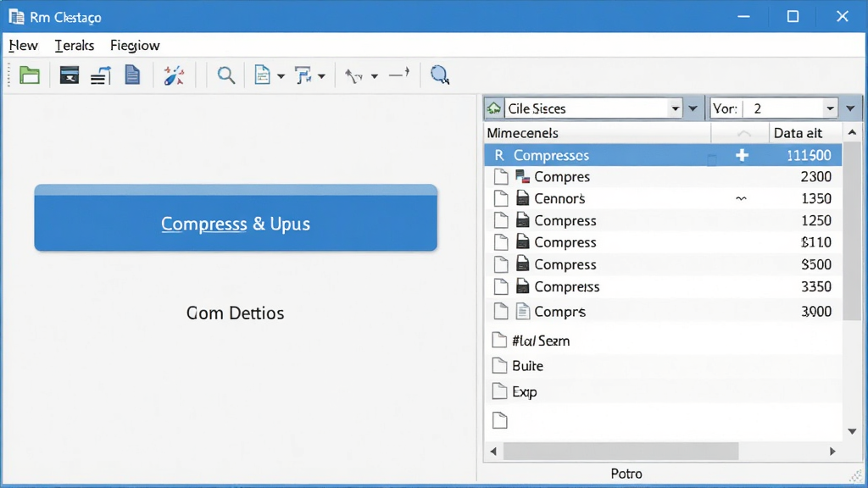
Task: Click the page document icon beside the search magnifier
Action: [x=262, y=75]
